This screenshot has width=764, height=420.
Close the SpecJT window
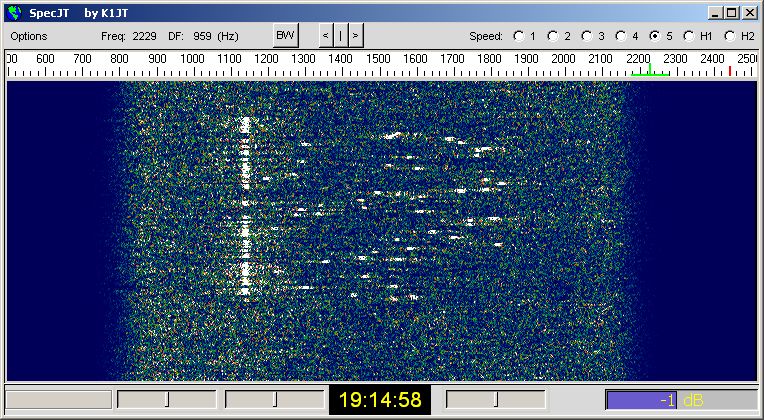click(x=749, y=13)
